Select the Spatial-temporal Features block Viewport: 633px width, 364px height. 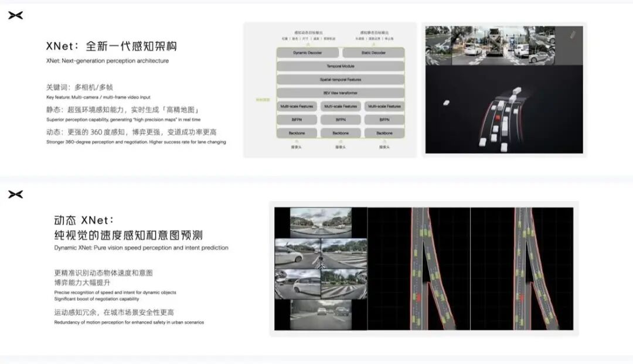click(x=341, y=80)
